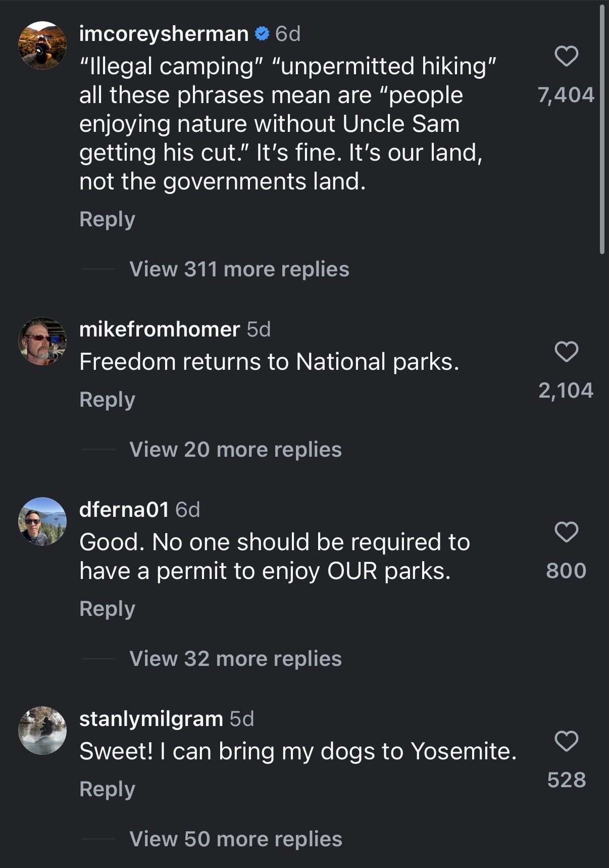The height and width of the screenshot is (868, 609).
Task: Tap heart on dferna01's comment
Action: click(x=566, y=532)
